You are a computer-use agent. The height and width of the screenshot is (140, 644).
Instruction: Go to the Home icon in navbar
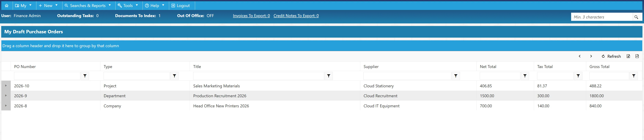point(7,5)
